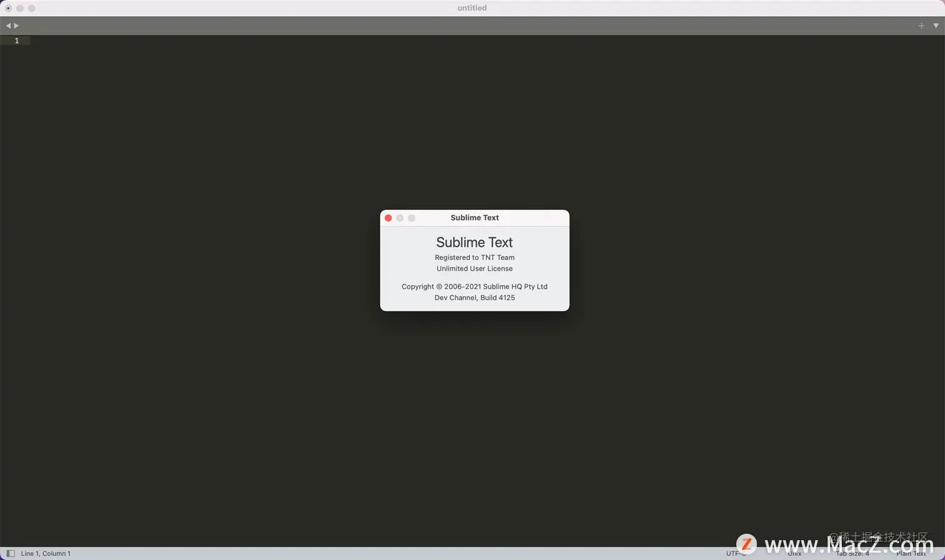
Task: Click line number 1 in the gutter
Action: tap(17, 41)
